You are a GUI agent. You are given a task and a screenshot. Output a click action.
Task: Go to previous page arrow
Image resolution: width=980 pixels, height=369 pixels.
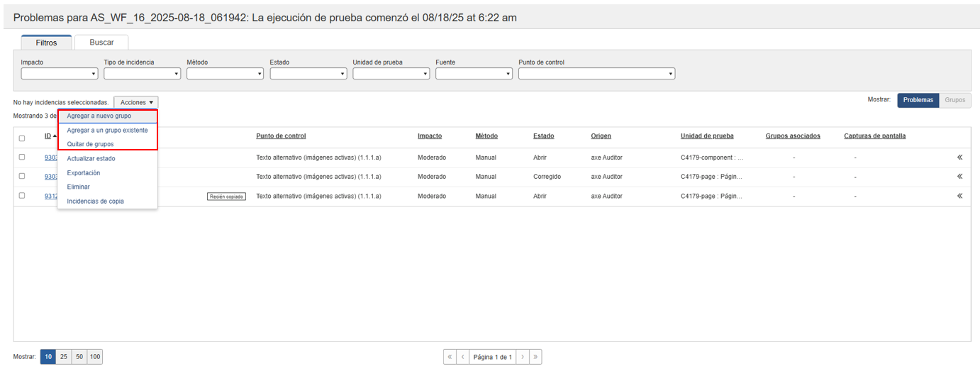[x=462, y=357]
